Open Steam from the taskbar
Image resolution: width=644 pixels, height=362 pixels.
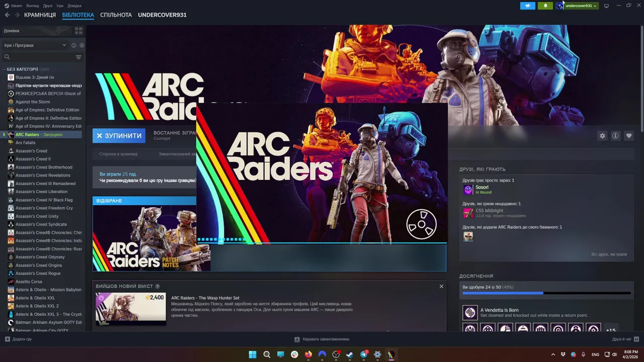[350, 354]
